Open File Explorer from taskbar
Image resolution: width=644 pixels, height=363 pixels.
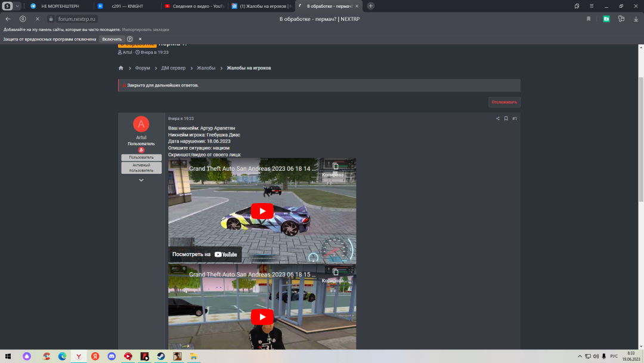point(193,356)
